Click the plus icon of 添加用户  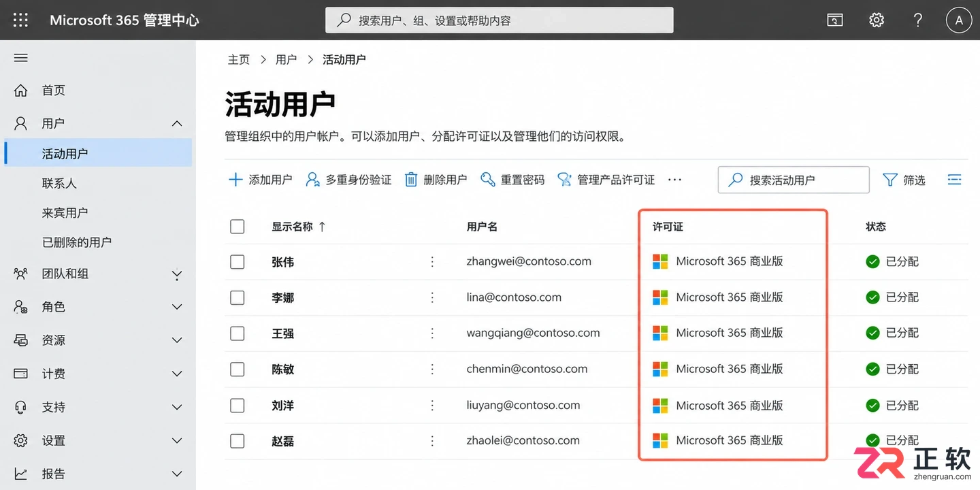pos(235,180)
